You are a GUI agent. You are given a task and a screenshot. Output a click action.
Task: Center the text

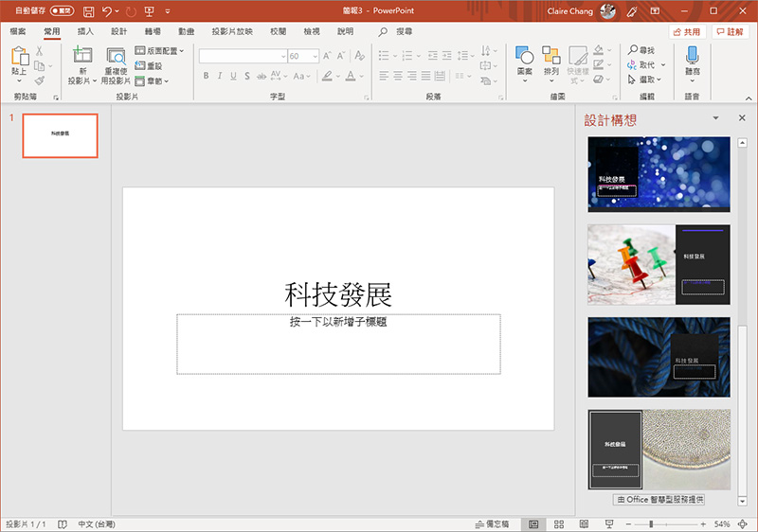tap(398, 76)
